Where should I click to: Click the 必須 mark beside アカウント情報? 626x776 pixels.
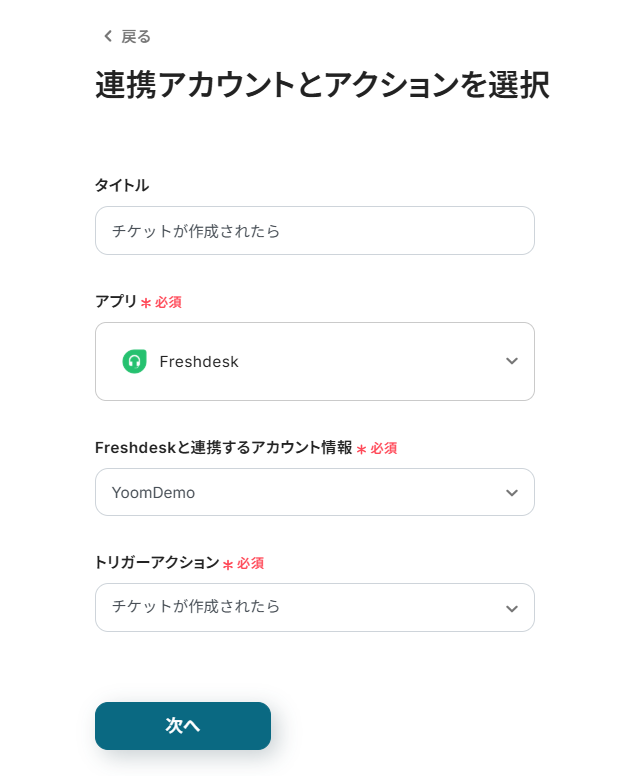coord(384,449)
